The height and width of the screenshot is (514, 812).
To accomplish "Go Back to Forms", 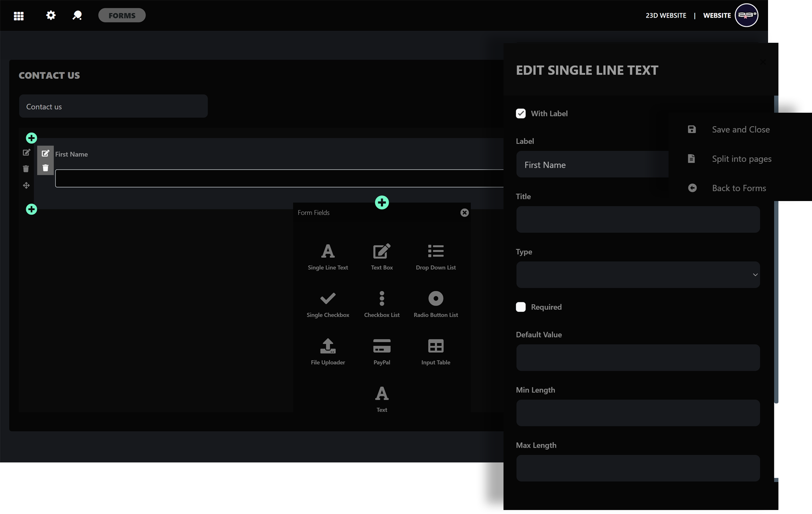I will 738,188.
